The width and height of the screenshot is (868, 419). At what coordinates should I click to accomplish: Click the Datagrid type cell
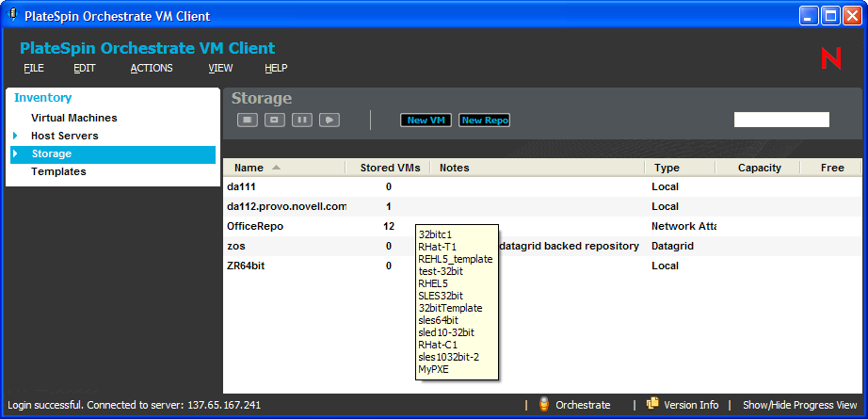(x=672, y=246)
